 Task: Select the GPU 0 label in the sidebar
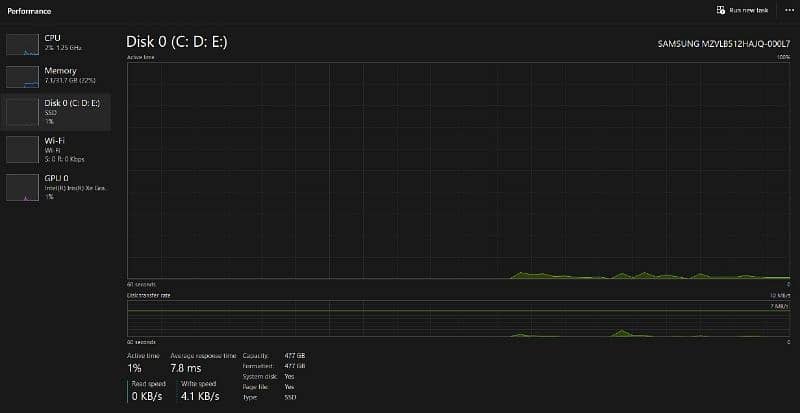coord(56,178)
